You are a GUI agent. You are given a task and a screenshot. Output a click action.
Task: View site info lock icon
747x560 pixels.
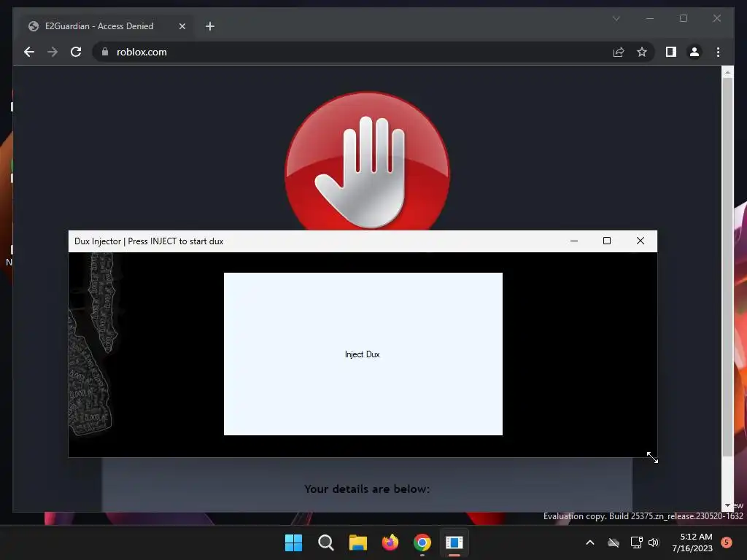(105, 52)
